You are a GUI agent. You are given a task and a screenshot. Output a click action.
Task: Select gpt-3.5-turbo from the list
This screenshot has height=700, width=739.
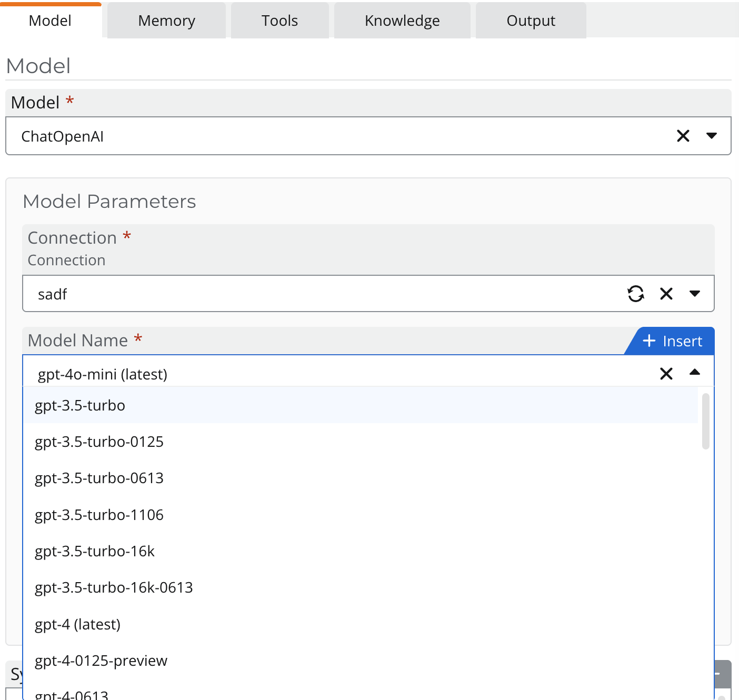[x=80, y=405]
